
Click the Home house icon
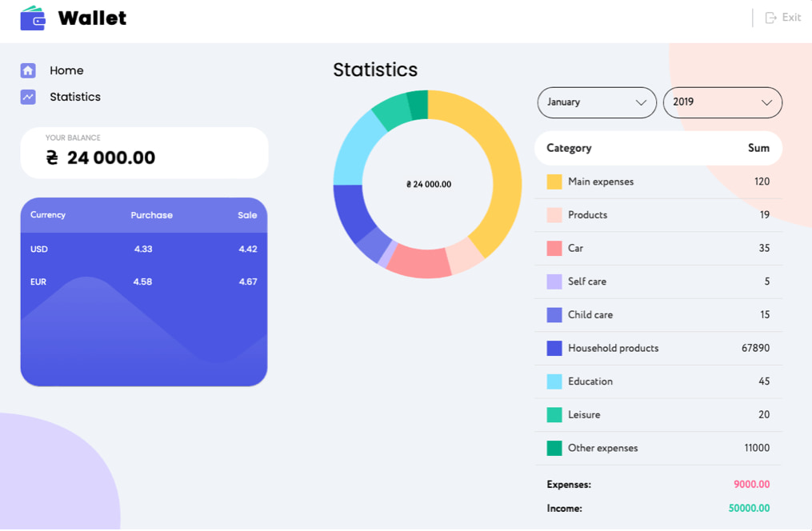tap(28, 70)
